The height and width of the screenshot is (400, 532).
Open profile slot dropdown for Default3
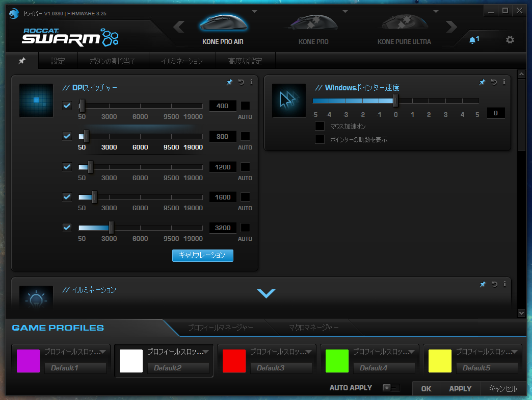click(308, 352)
